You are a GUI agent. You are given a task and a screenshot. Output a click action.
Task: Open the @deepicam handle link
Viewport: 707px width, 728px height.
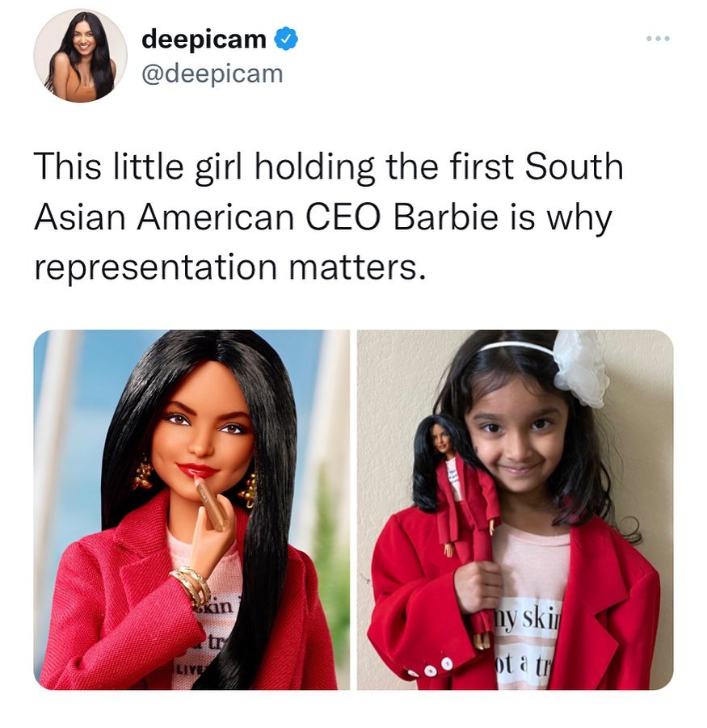coord(213,74)
